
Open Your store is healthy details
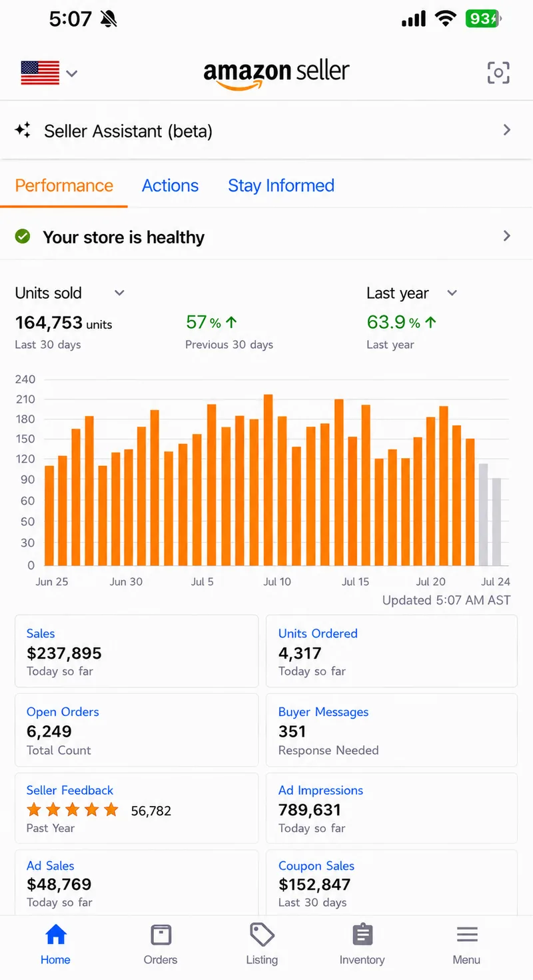tap(266, 237)
